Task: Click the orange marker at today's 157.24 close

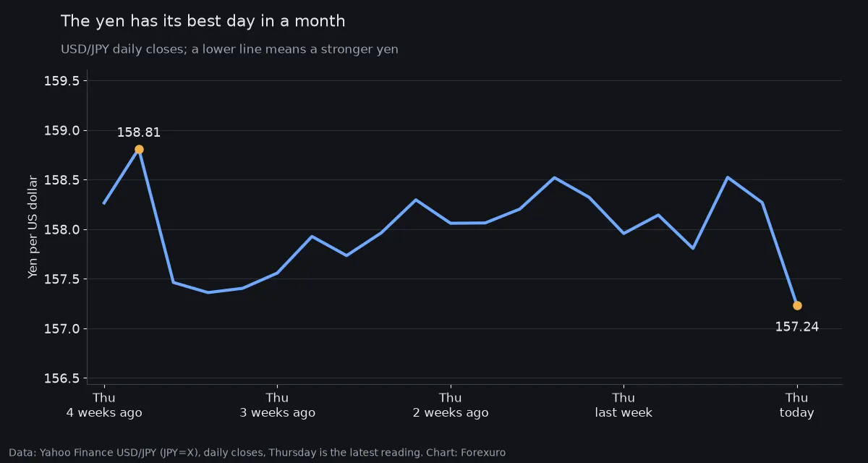Action: [x=797, y=305]
